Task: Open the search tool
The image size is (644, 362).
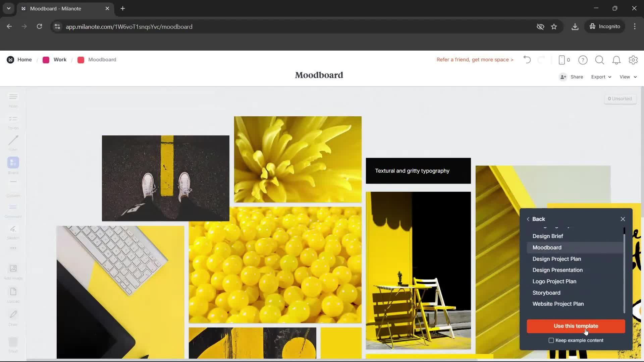Action: tap(600, 60)
